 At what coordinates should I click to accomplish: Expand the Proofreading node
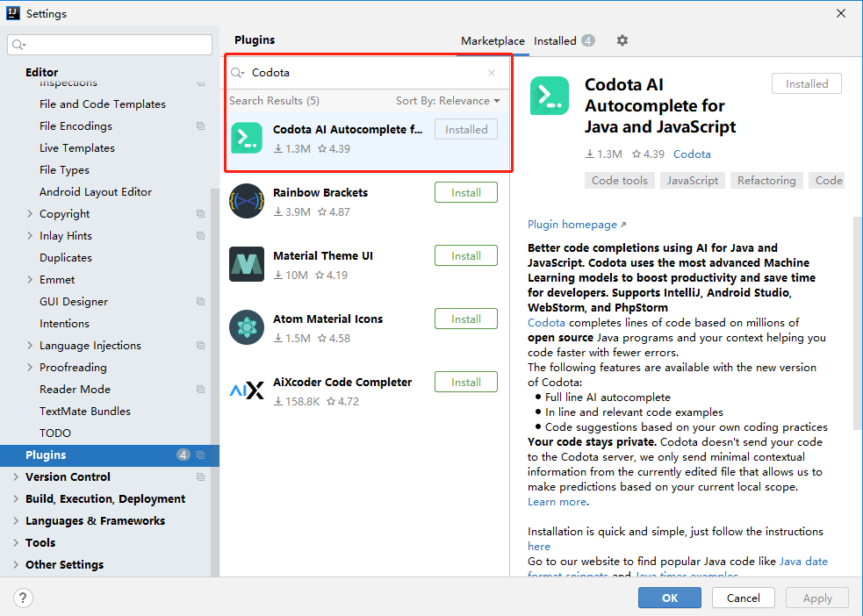click(x=30, y=368)
